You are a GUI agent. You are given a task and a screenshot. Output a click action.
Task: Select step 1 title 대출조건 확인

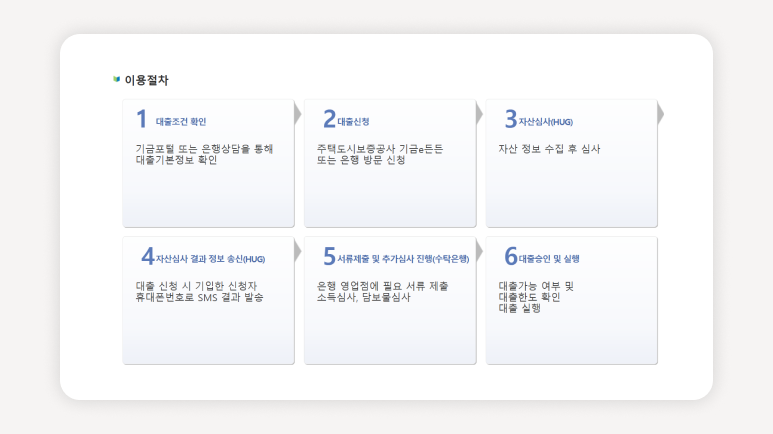[181, 121]
